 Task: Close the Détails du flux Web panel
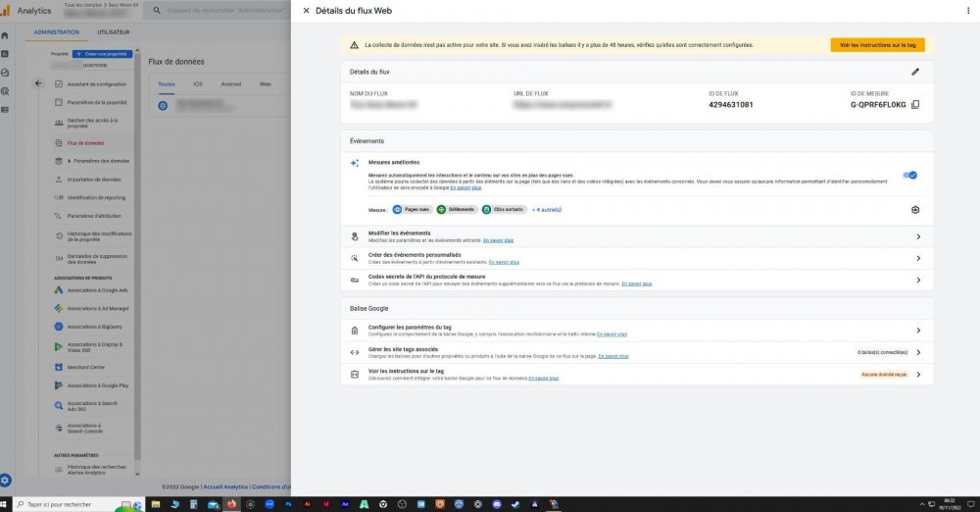point(306,11)
